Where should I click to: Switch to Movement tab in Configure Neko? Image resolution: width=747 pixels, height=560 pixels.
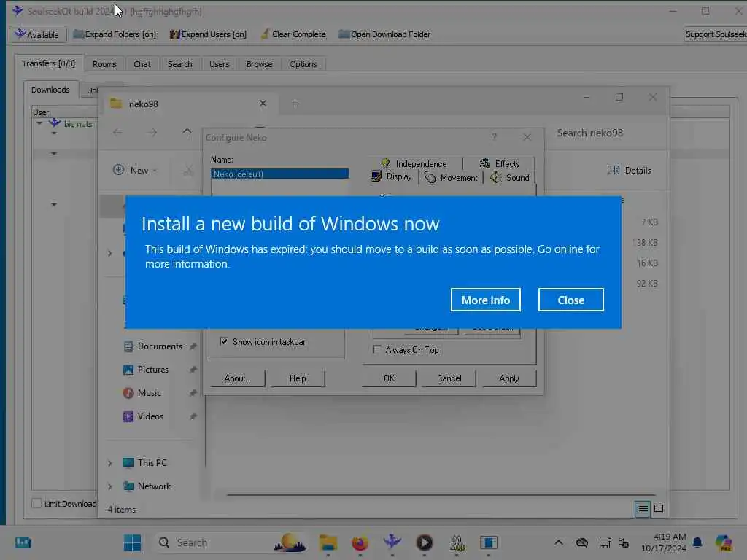451,178
